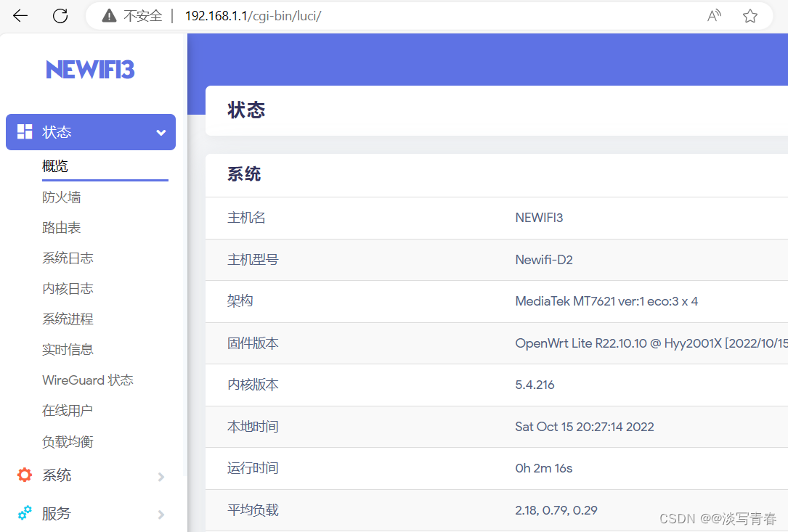788x532 pixels.
Task: Expand the 服务 menu chevron
Action: [x=161, y=515]
